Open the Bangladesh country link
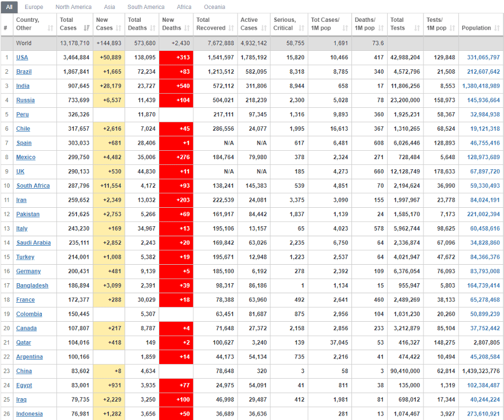Image resolution: width=504 pixels, height=420 pixels. pos(32,285)
